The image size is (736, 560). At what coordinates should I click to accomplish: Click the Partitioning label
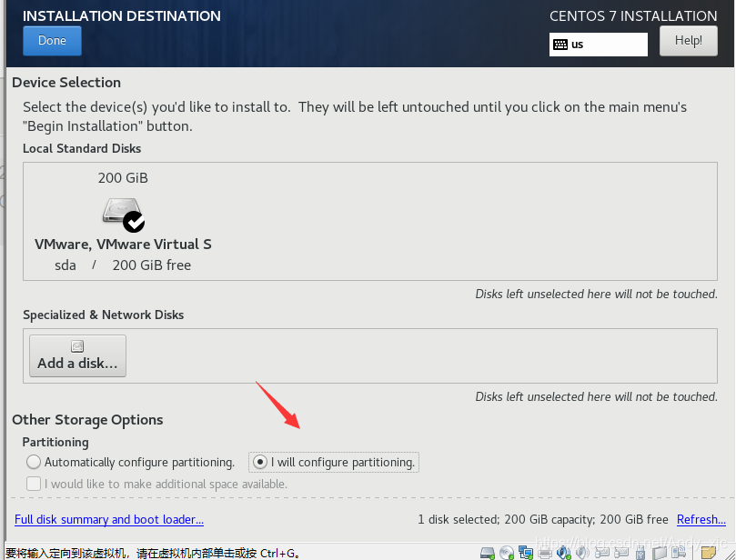click(55, 442)
